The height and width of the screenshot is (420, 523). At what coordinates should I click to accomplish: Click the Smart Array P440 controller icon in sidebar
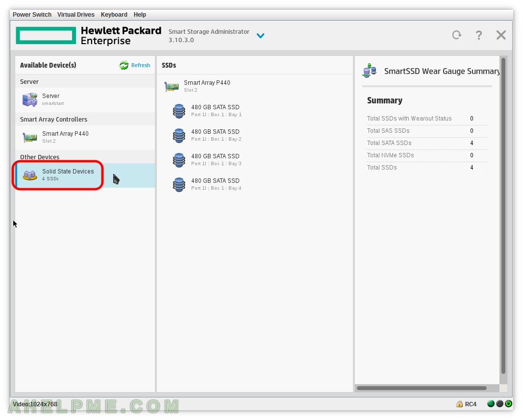pyautogui.click(x=30, y=137)
